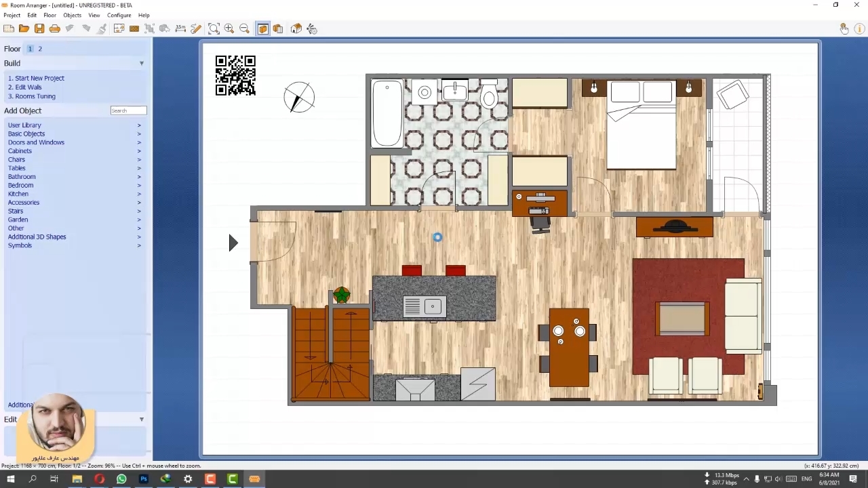Click the Zoom in magnifier icon

tap(229, 28)
